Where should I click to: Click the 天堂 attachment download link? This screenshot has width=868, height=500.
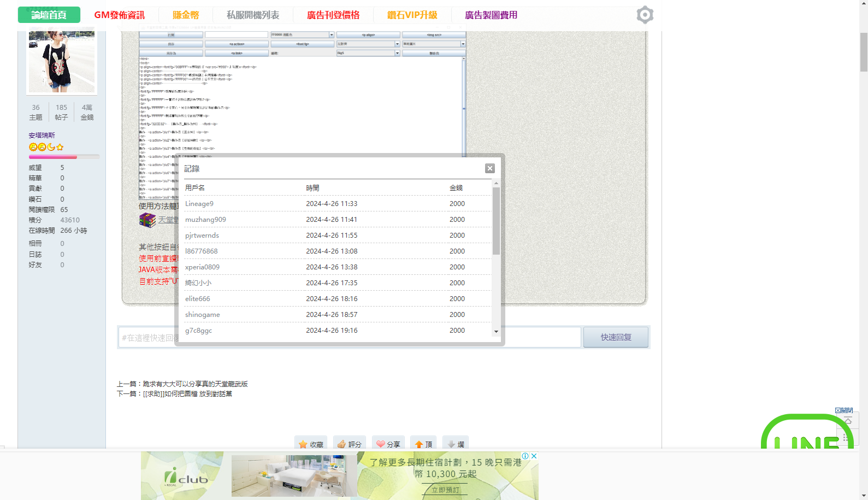pos(168,220)
